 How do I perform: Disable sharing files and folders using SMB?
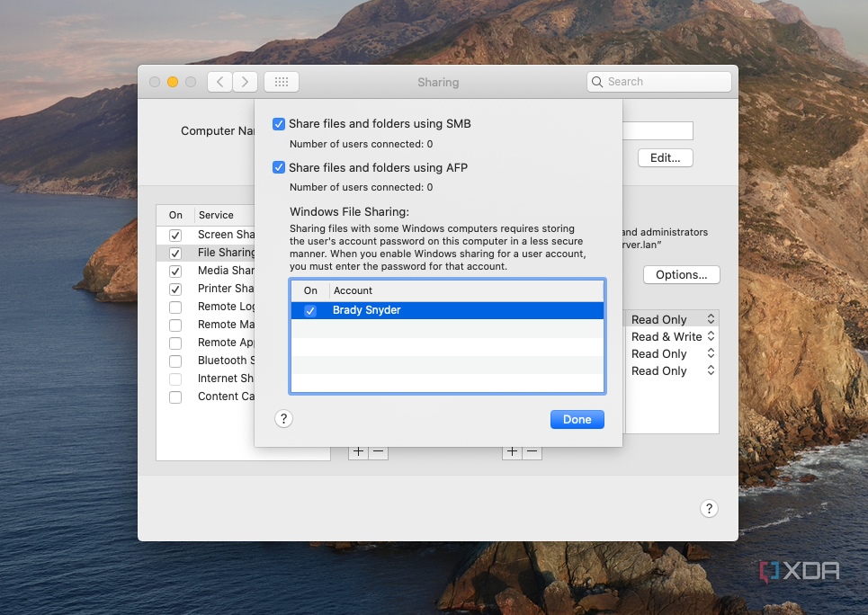tap(279, 123)
